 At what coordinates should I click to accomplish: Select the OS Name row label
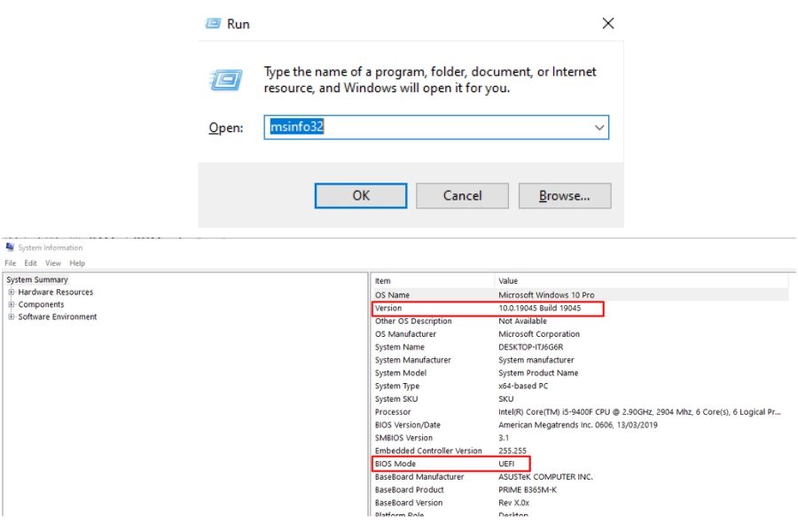tap(393, 294)
